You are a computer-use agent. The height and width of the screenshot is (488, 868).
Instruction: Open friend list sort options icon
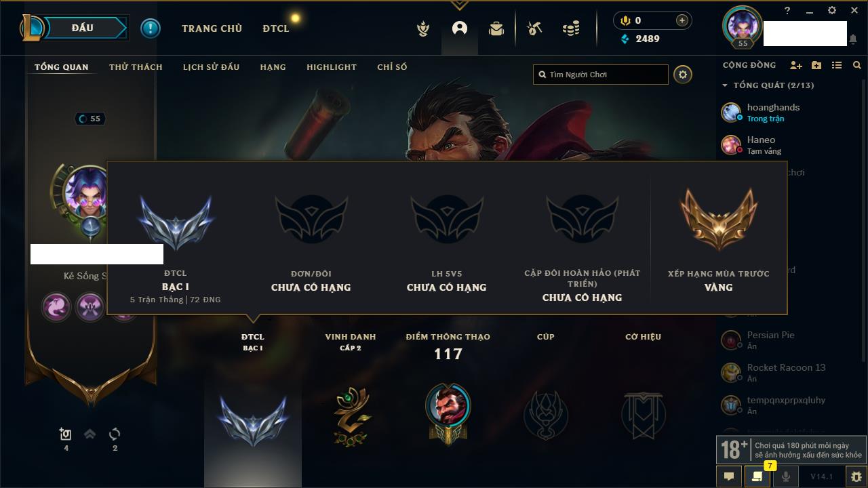pos(837,65)
